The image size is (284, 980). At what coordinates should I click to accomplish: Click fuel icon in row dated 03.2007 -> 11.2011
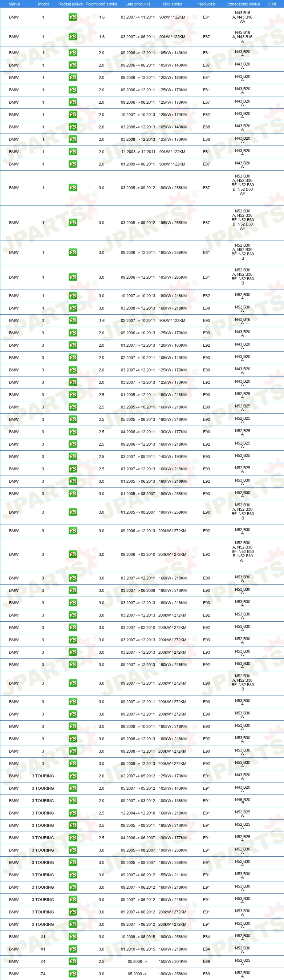[x=73, y=17]
